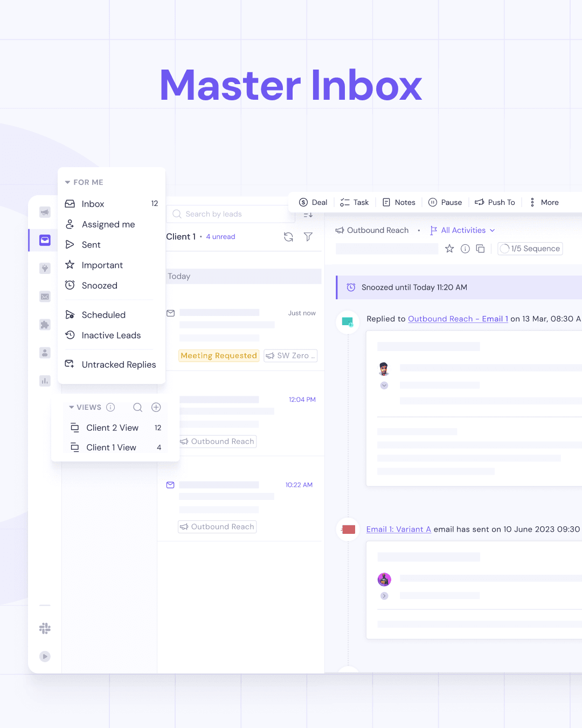Open the More options menu
582x728 pixels.
pyautogui.click(x=544, y=202)
